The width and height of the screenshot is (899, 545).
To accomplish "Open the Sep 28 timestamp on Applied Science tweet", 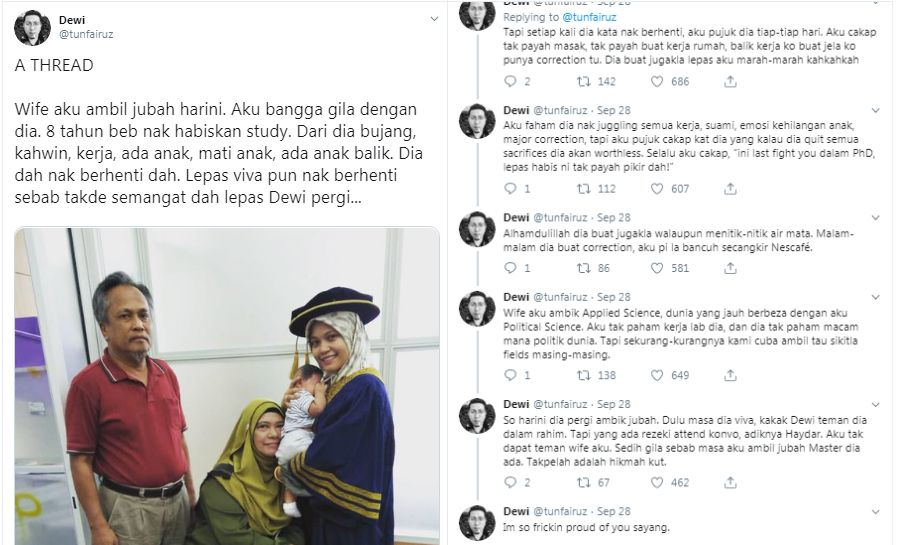I will pos(613,297).
